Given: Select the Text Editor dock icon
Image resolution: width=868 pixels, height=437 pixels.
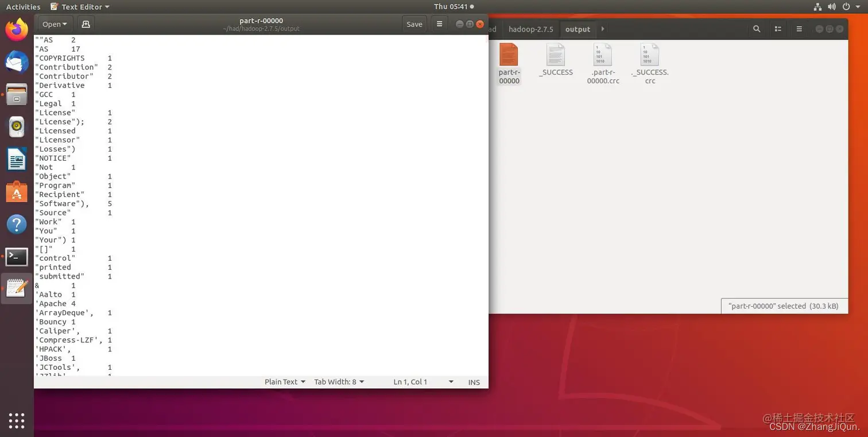Looking at the screenshot, I should (x=17, y=288).
